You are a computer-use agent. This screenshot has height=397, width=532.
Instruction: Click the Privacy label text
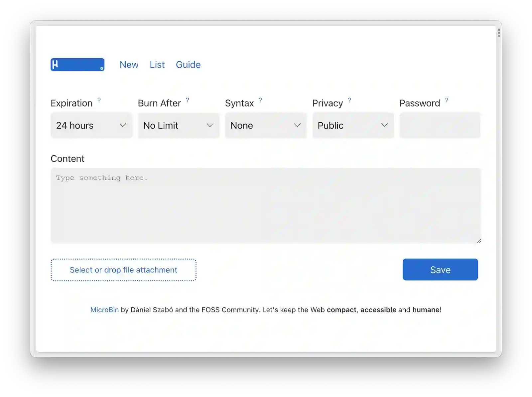pos(328,103)
